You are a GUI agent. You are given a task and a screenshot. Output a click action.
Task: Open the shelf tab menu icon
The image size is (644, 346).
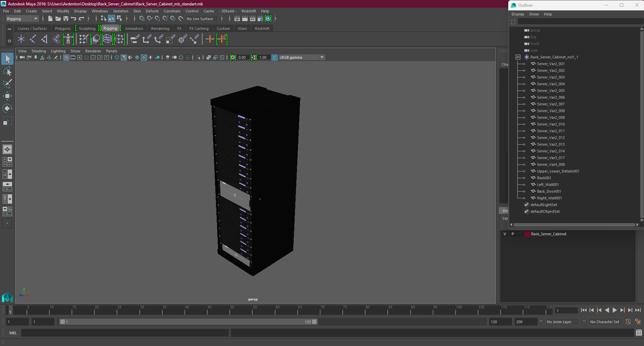(9, 29)
